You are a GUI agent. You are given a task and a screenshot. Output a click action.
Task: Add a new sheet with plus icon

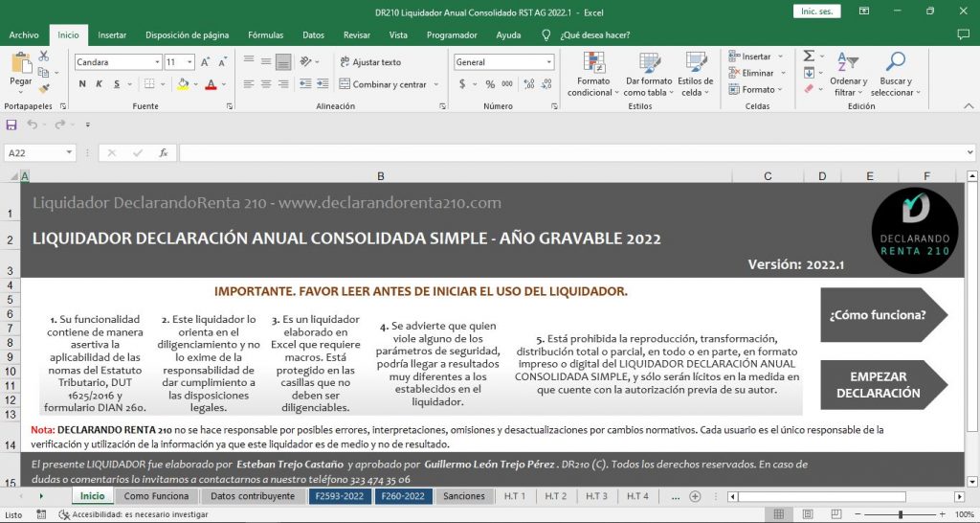pyautogui.click(x=695, y=496)
